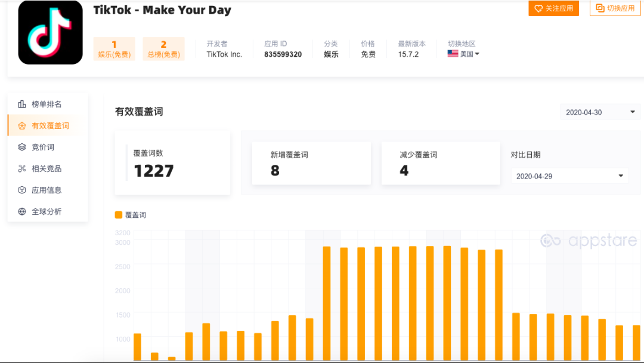Screen dimensions: 644x363
Task: Click the 娱乐(免费) rank 1 badge
Action: (114, 49)
